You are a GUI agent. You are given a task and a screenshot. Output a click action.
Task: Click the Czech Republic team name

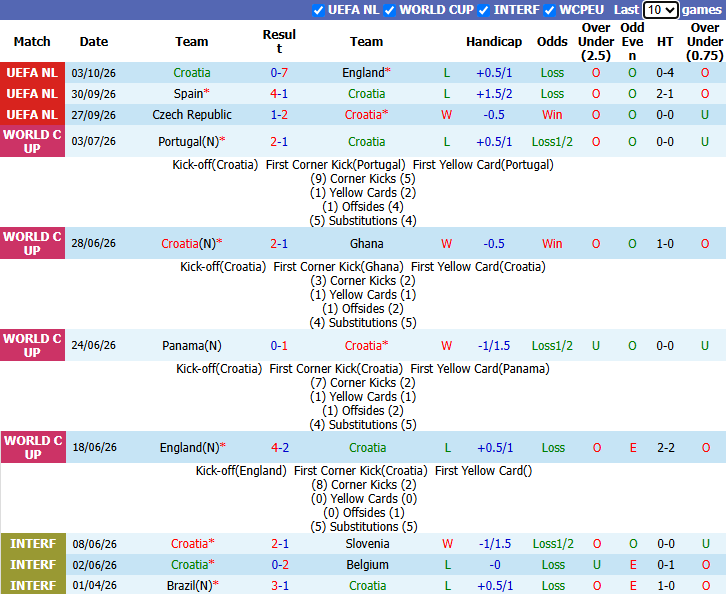pyautogui.click(x=192, y=114)
